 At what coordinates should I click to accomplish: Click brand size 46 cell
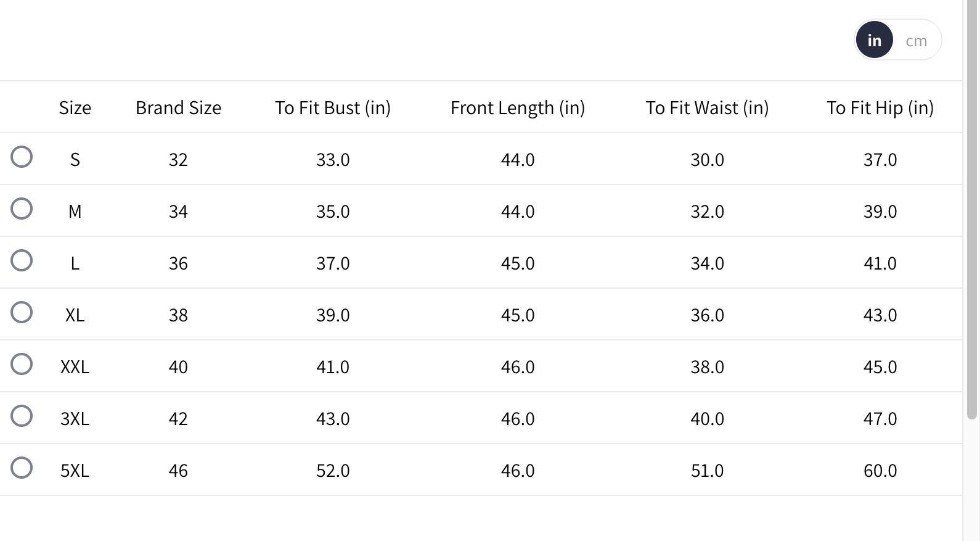[x=178, y=471]
